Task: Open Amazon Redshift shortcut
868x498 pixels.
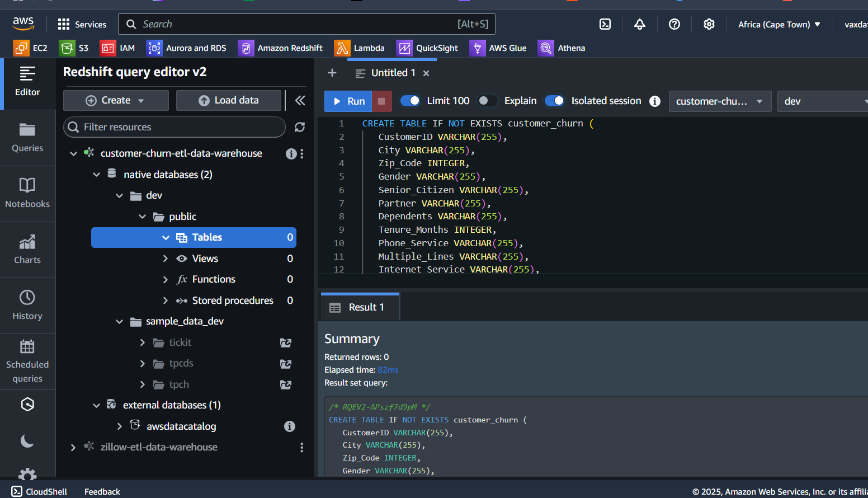Action: 281,48
